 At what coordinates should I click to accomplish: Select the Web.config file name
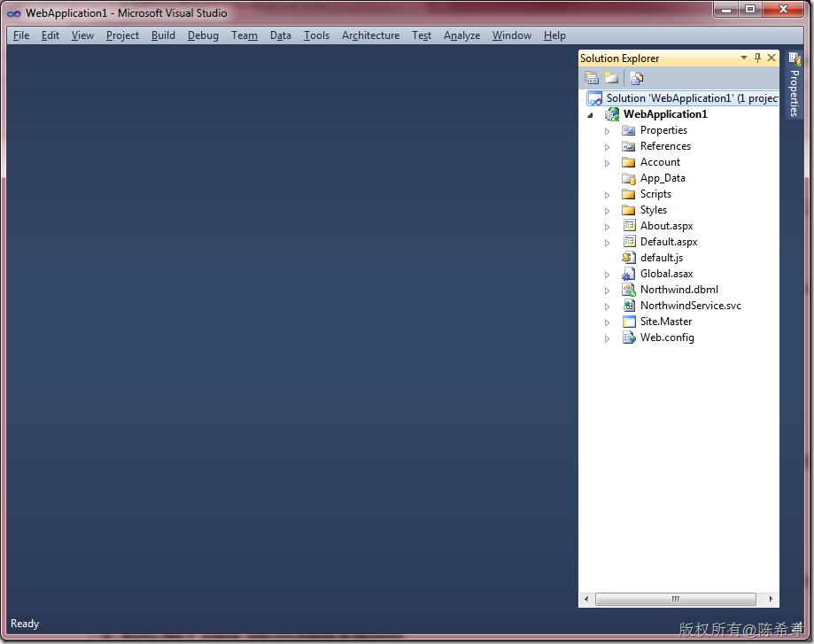click(x=667, y=338)
